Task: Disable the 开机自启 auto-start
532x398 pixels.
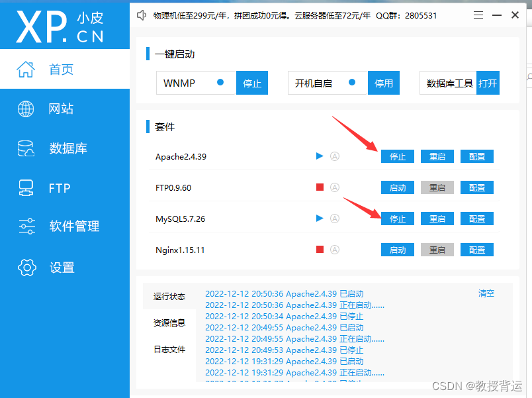Action: point(384,83)
